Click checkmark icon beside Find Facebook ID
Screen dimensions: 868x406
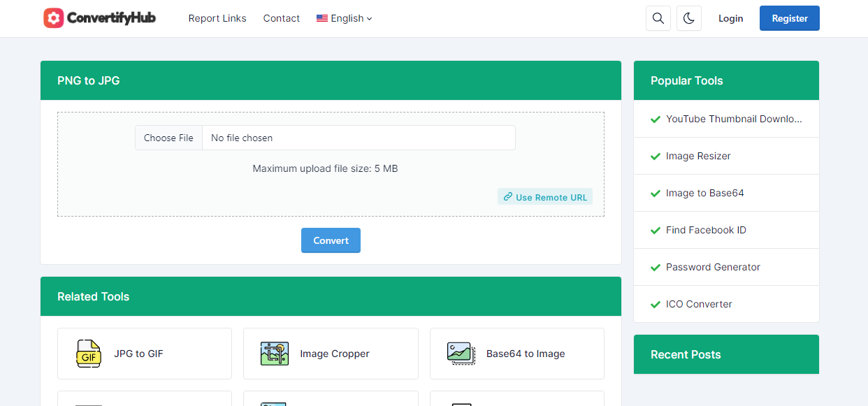pos(656,231)
